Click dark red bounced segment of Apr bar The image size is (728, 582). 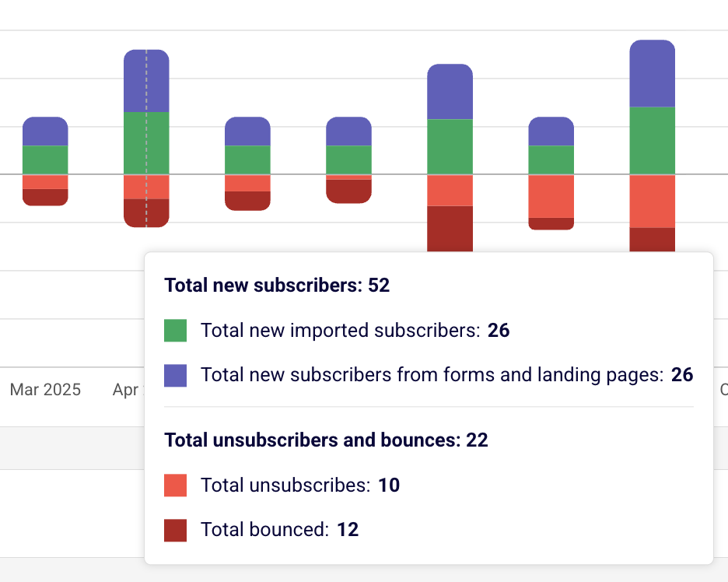(x=146, y=212)
